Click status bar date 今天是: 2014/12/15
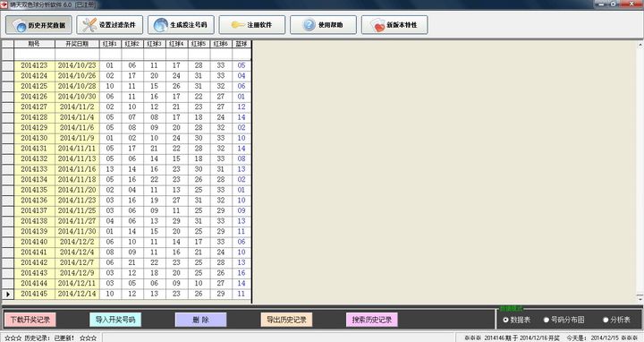The width and height of the screenshot is (644, 342). pyautogui.click(x=592, y=338)
